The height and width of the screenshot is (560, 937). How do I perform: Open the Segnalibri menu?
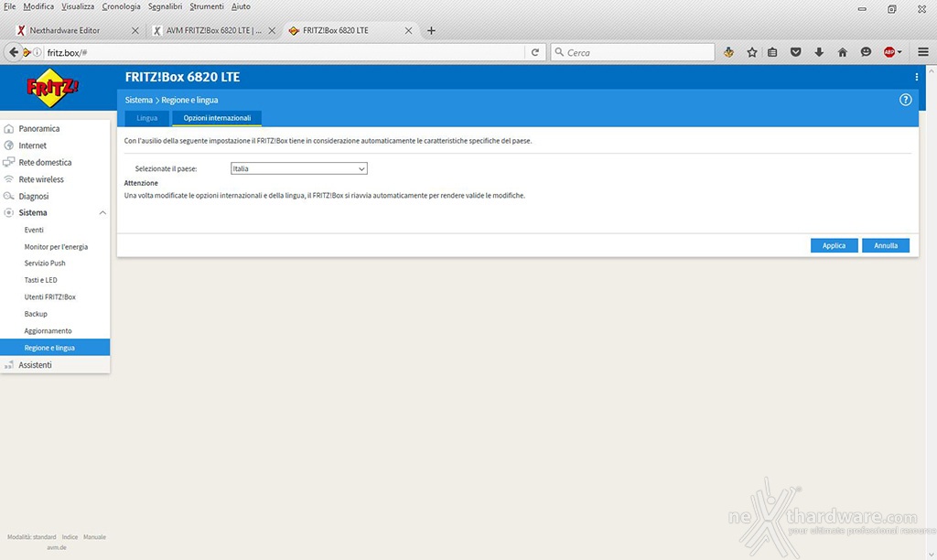[x=165, y=6]
